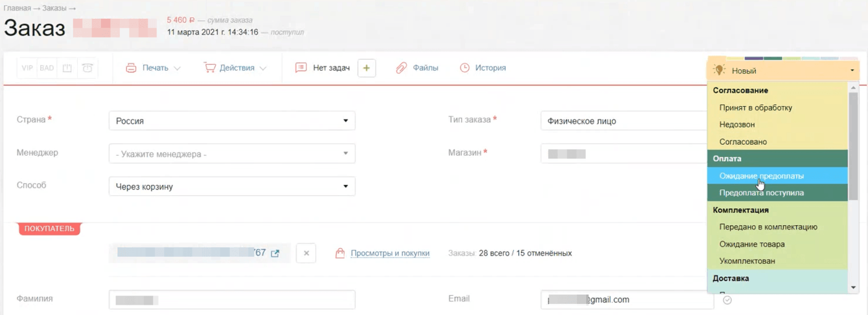
Task: Remove the linked customer with X button
Action: (306, 254)
